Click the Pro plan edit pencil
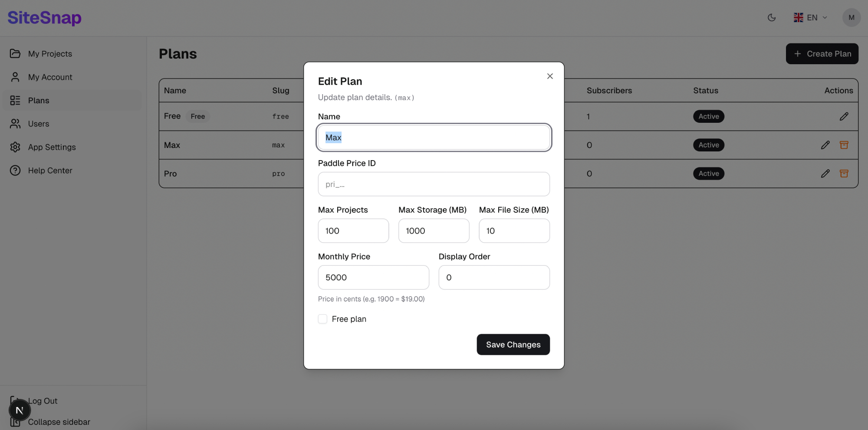Image resolution: width=868 pixels, height=430 pixels. pos(825,174)
